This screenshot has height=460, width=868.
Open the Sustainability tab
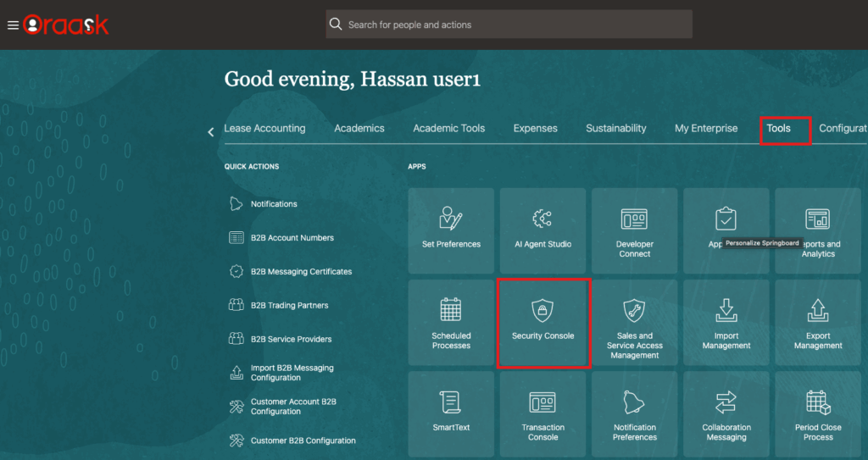616,129
